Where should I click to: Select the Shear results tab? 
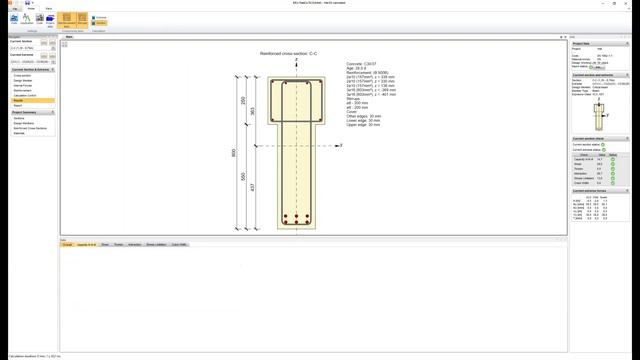click(x=105, y=244)
